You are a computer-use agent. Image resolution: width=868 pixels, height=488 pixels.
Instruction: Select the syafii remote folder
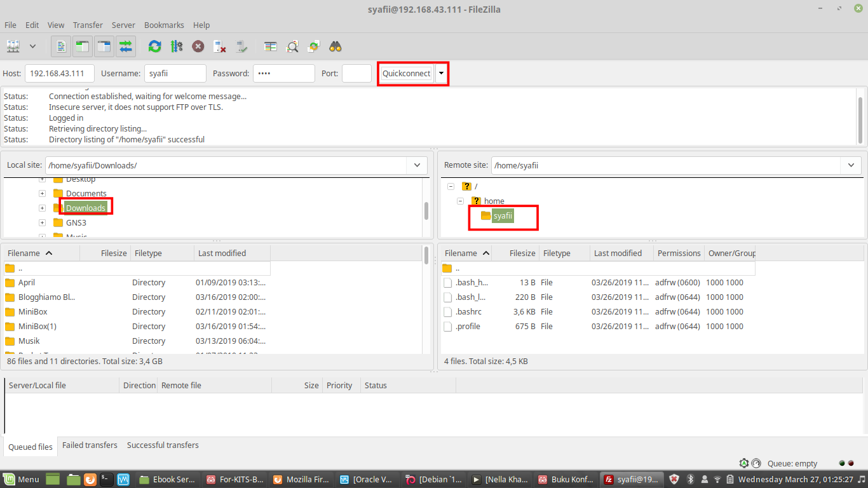pyautogui.click(x=503, y=216)
